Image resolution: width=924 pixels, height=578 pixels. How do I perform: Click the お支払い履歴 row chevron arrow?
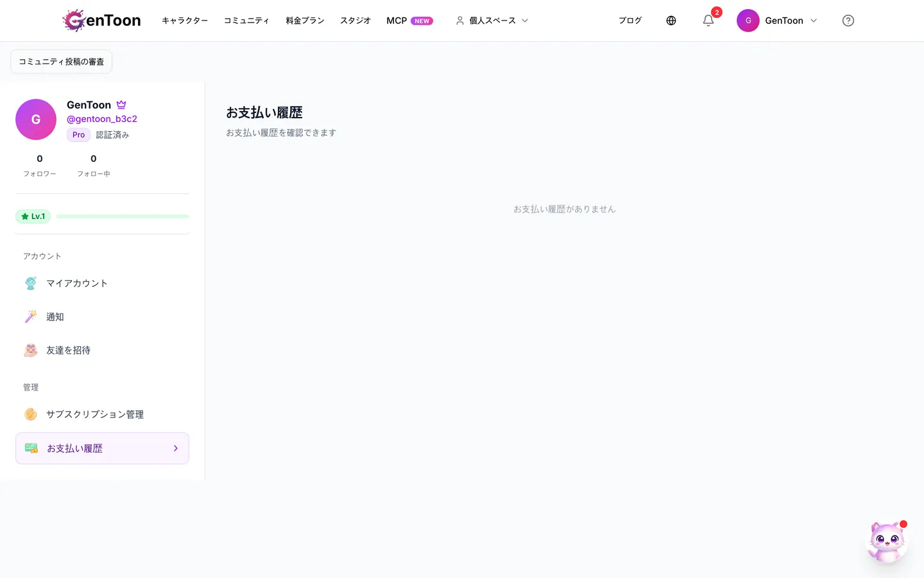coord(176,448)
